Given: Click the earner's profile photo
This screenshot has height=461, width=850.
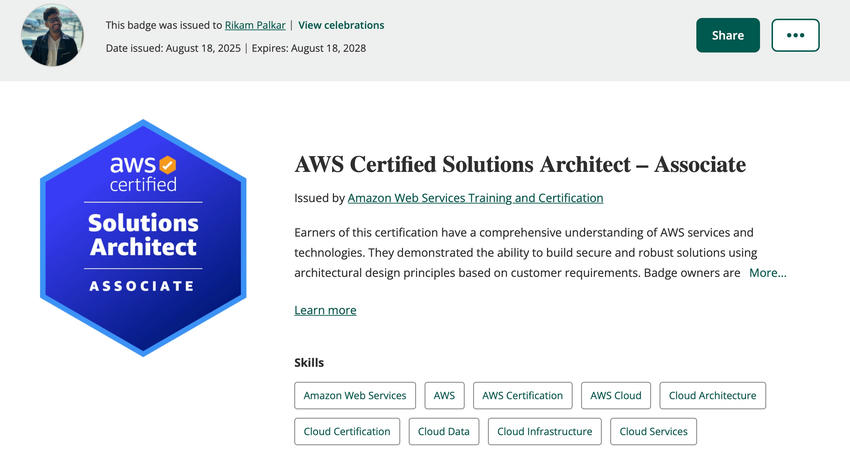Looking at the screenshot, I should coord(53,35).
